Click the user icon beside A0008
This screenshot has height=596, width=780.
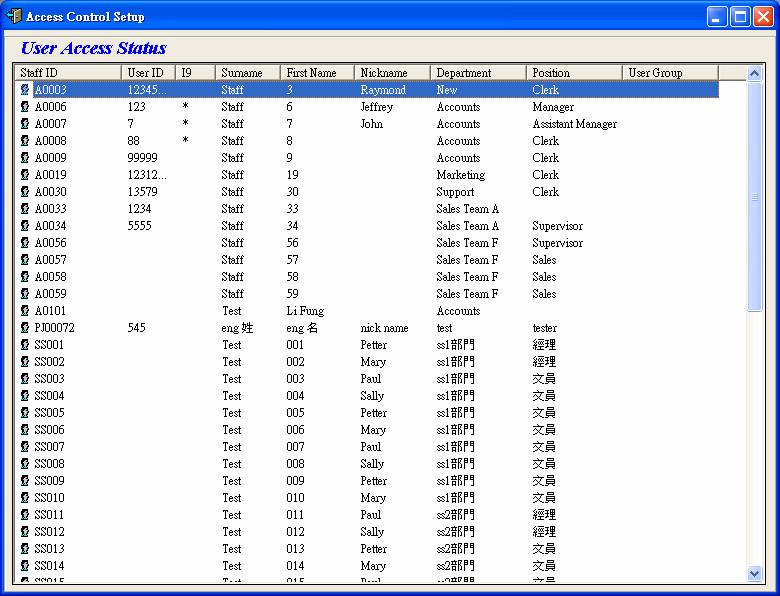25,140
